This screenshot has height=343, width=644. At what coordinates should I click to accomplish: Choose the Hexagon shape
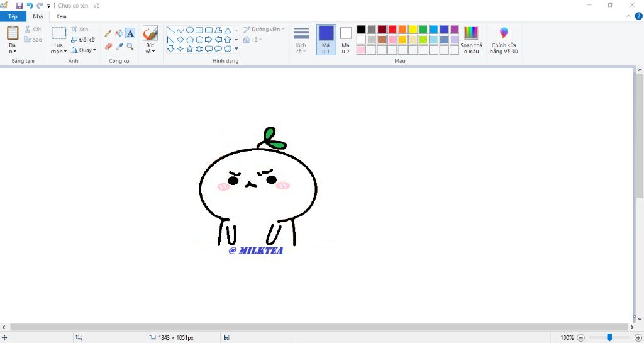[x=199, y=40]
